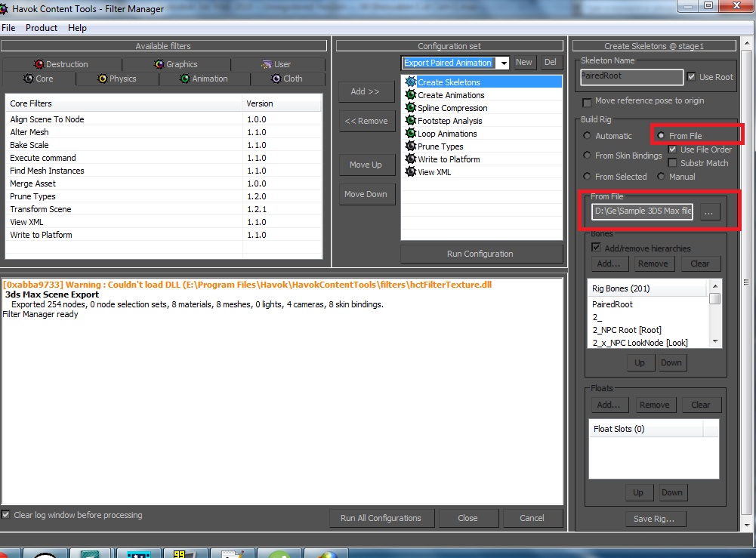
Task: Switch to the Graphics filters tab
Action: coord(176,64)
